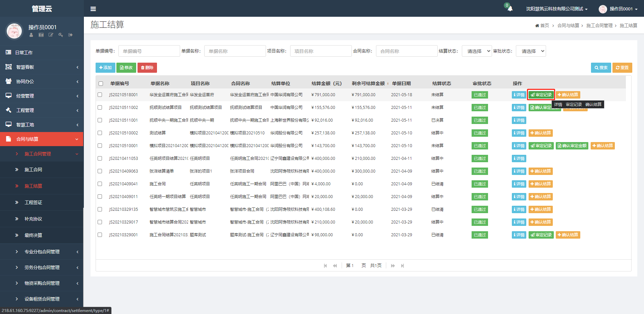Open the 审批状态 dropdown
The height and width of the screenshot is (314, 644).
[531, 51]
